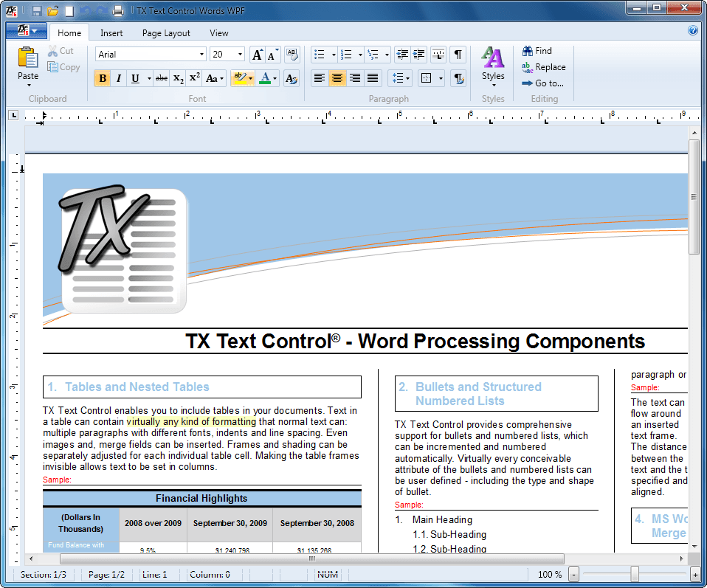The width and height of the screenshot is (707, 588).
Task: Switch to the Insert ribbon tab
Action: tap(111, 33)
